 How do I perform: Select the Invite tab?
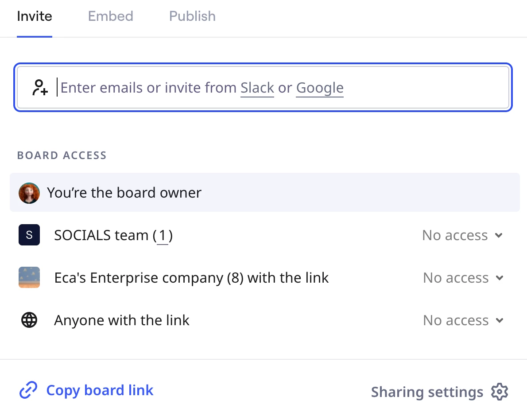coord(35,16)
